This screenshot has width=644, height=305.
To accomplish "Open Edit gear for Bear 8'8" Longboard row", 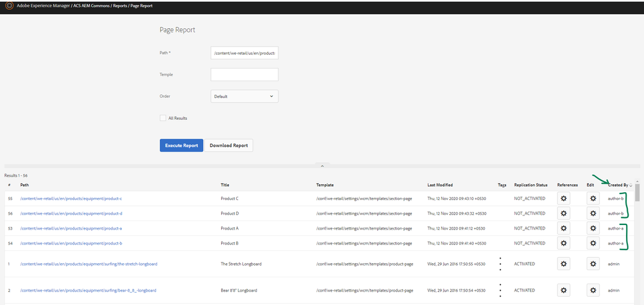I will click(x=592, y=290).
